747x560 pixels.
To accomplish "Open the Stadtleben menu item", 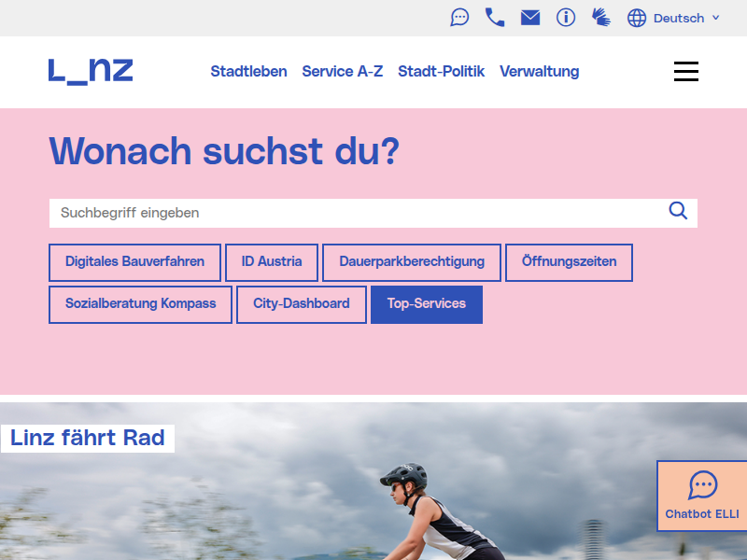I will click(248, 72).
